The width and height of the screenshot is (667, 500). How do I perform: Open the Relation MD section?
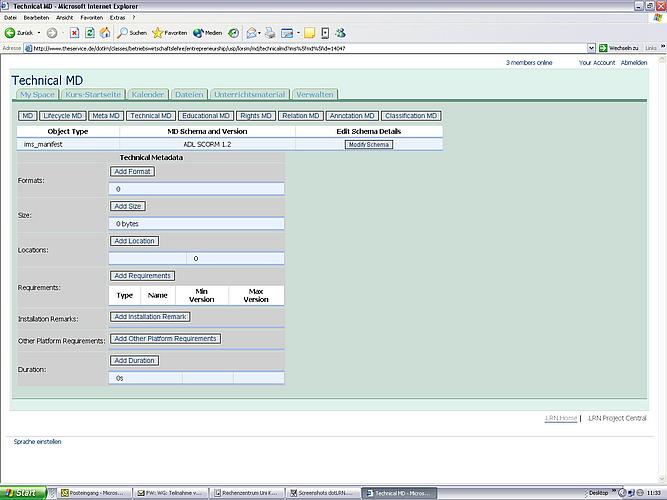coord(301,116)
